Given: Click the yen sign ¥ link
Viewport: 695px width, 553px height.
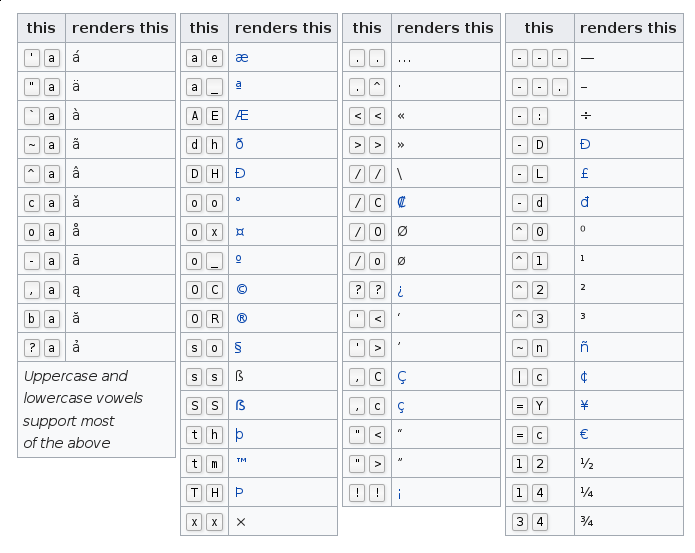Looking at the screenshot, I should pos(585,405).
